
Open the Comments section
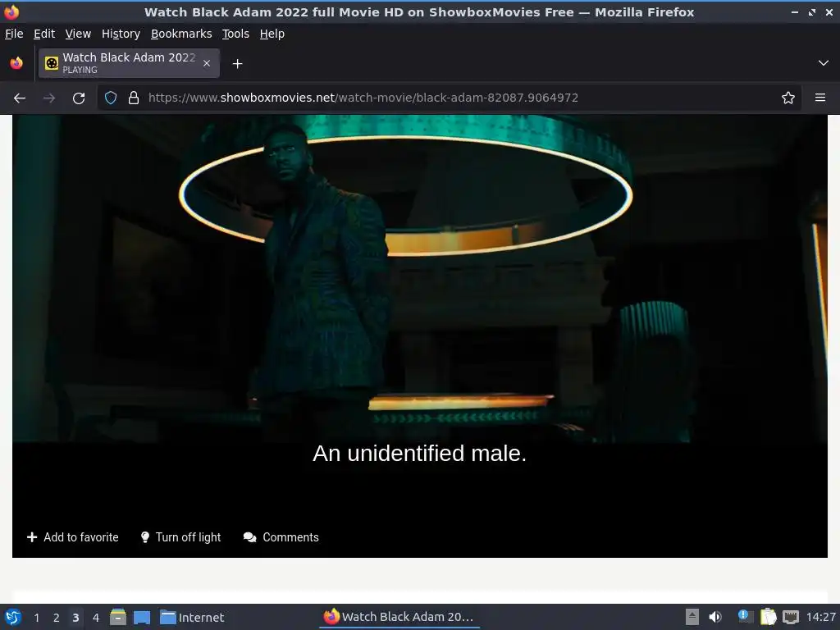(x=281, y=537)
